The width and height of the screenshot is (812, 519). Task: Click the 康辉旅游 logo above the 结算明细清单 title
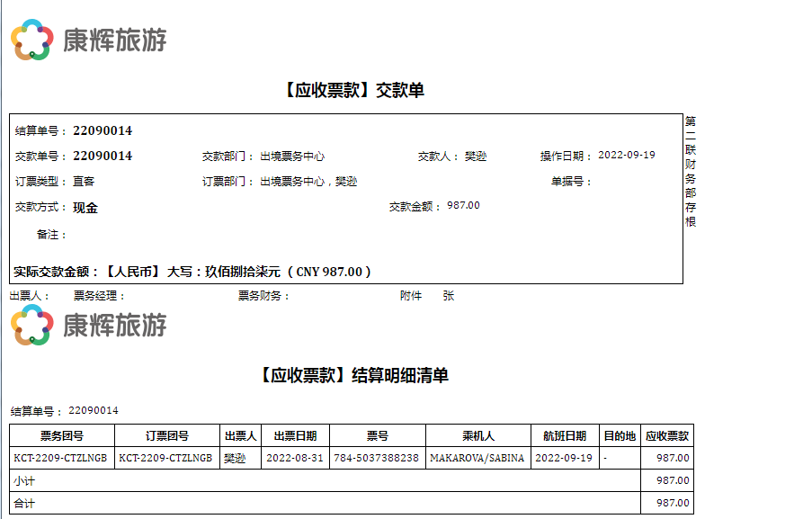click(x=88, y=325)
